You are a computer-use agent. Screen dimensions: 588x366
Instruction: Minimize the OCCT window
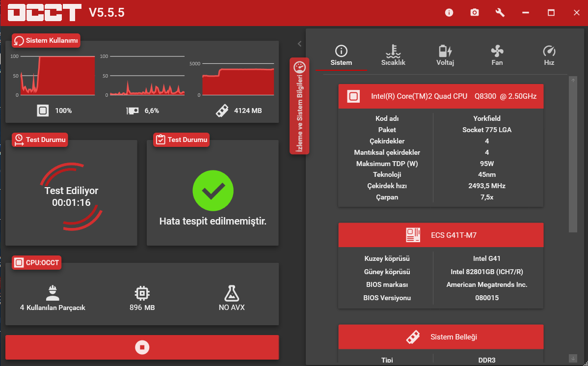point(525,12)
